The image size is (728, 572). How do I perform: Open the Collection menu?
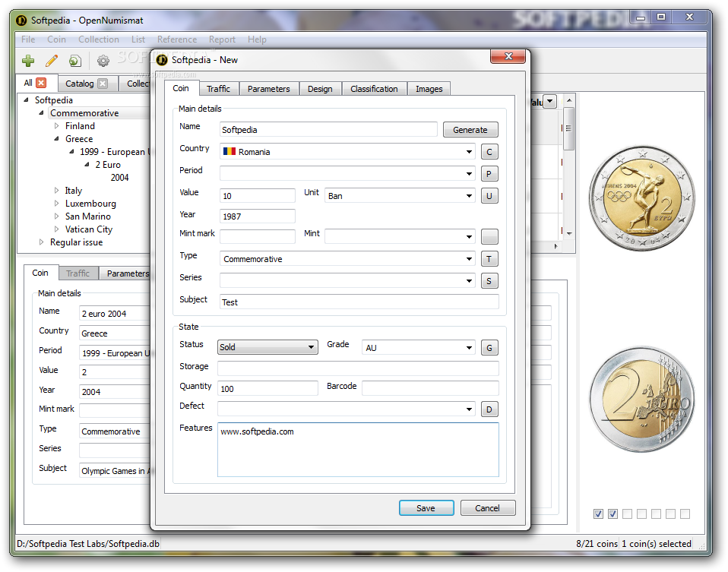(99, 40)
